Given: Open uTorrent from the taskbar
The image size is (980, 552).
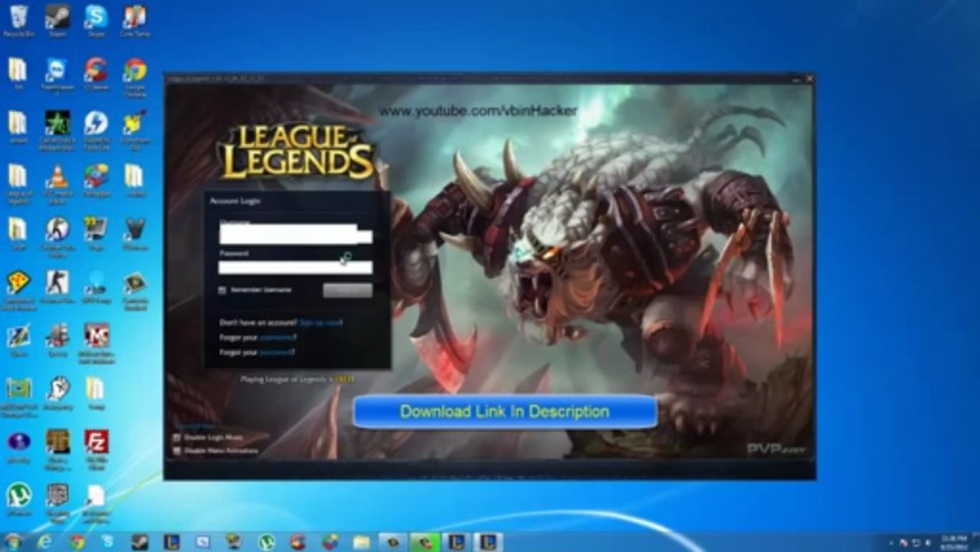Looking at the screenshot, I should point(266,542).
